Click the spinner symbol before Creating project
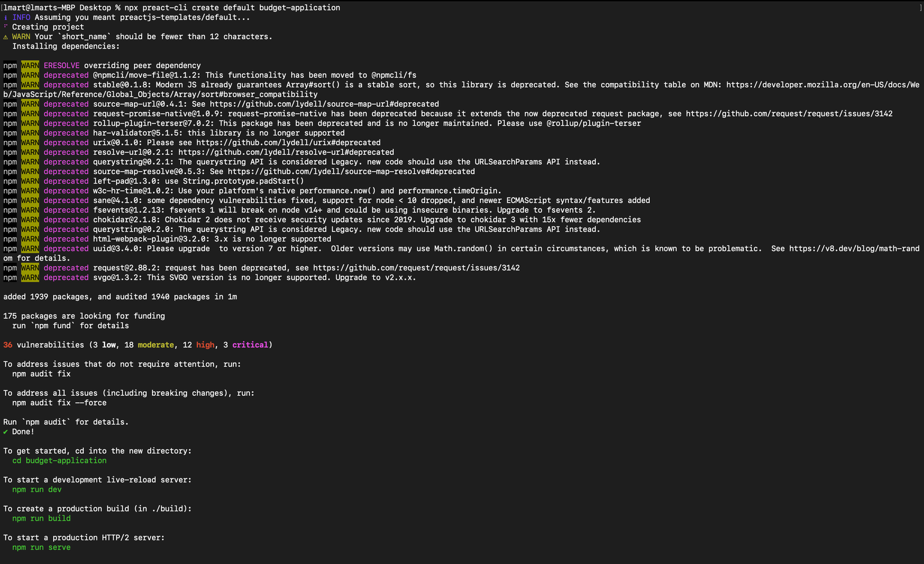924x564 pixels. [x=6, y=27]
